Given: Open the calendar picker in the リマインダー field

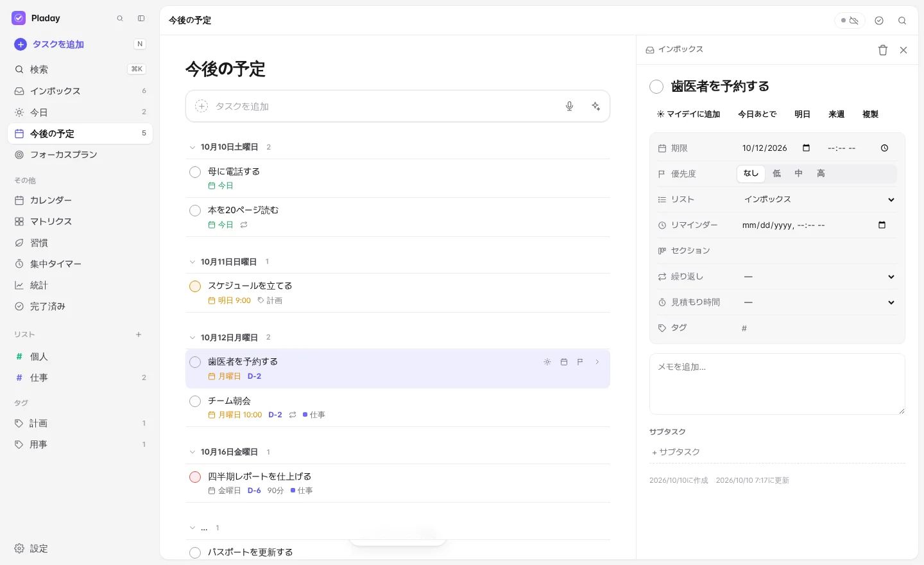Looking at the screenshot, I should pyautogui.click(x=882, y=225).
